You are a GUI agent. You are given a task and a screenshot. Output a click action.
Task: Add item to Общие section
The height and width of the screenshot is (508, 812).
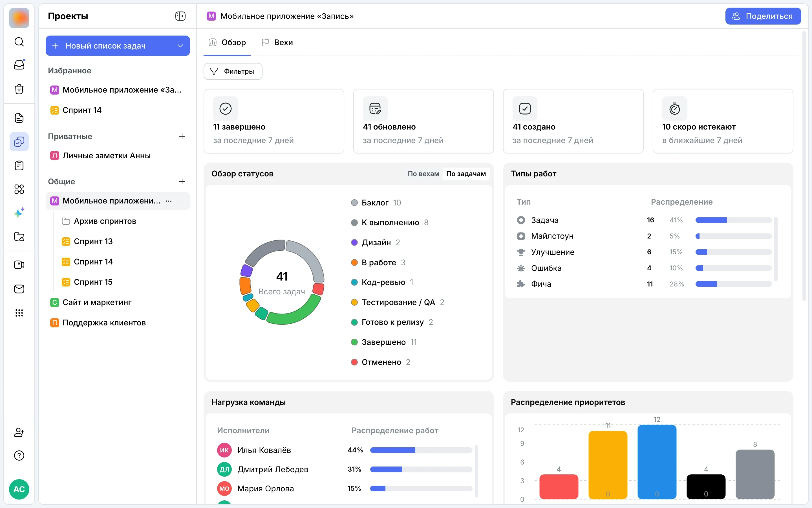(182, 181)
